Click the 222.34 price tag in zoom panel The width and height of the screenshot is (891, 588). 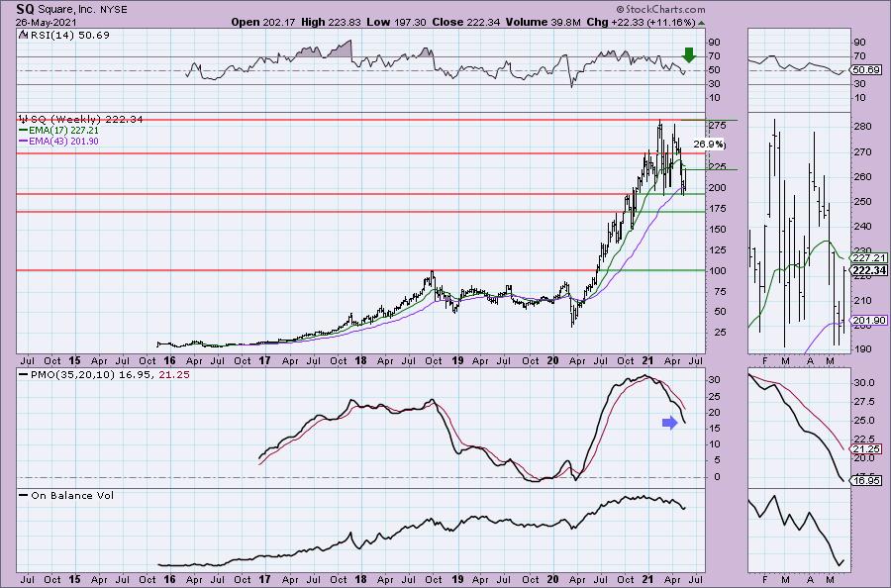(868, 270)
